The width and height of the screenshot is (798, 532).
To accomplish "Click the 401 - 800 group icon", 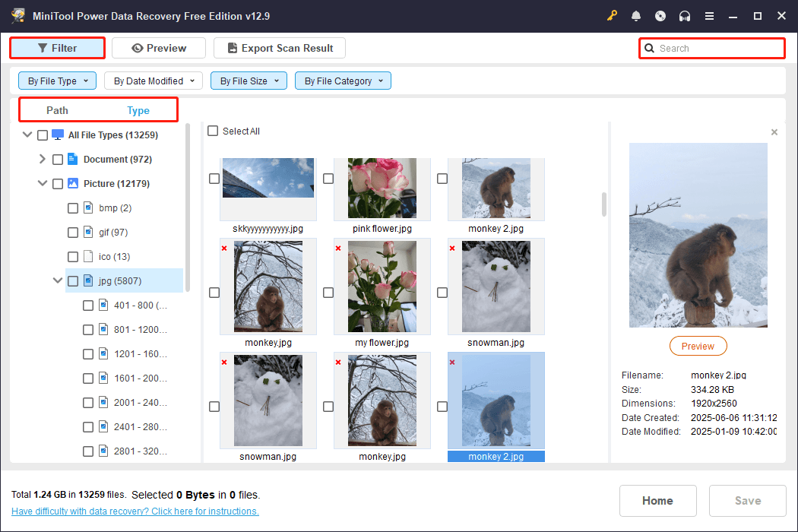I will click(x=103, y=306).
